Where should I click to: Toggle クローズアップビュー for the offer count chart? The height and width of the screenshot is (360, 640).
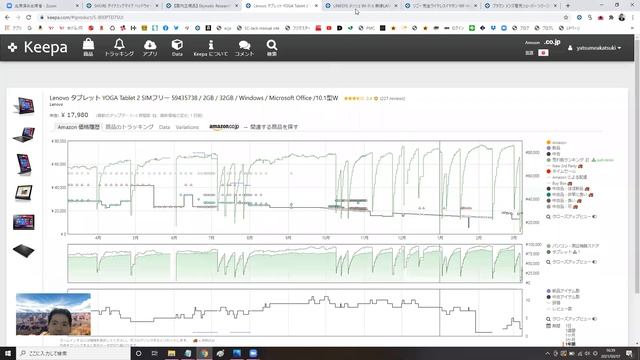[572, 319]
